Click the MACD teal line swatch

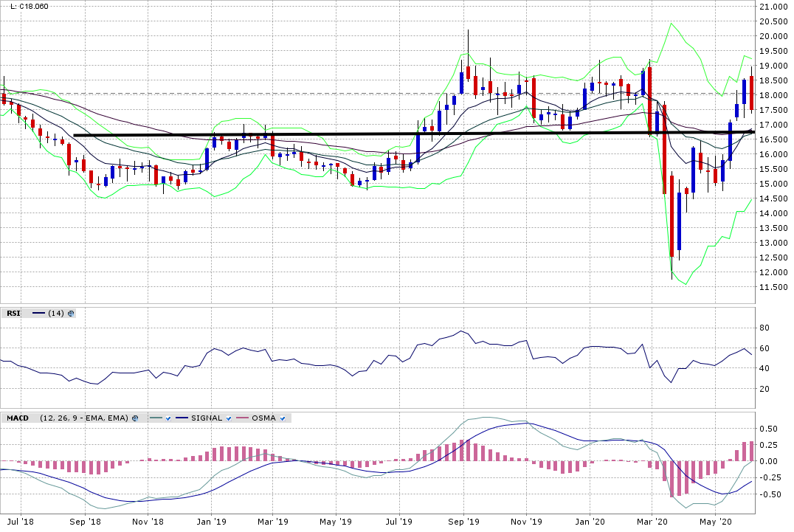pyautogui.click(x=155, y=418)
